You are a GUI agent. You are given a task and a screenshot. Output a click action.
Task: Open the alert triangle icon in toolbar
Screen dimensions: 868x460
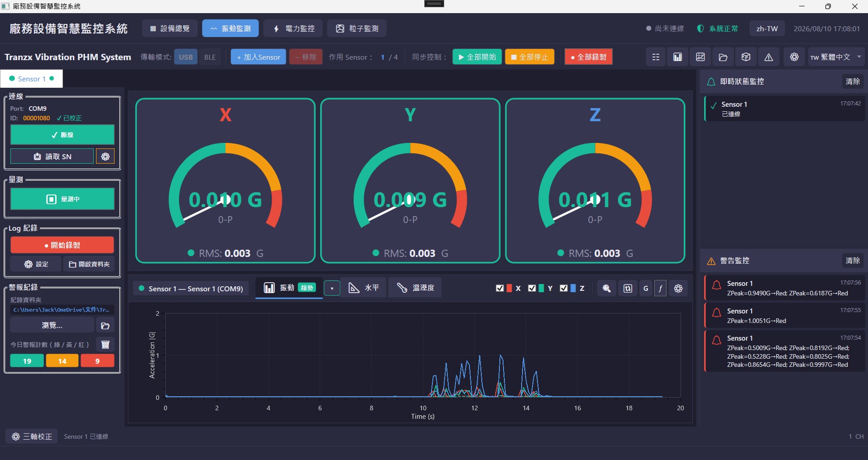click(768, 57)
